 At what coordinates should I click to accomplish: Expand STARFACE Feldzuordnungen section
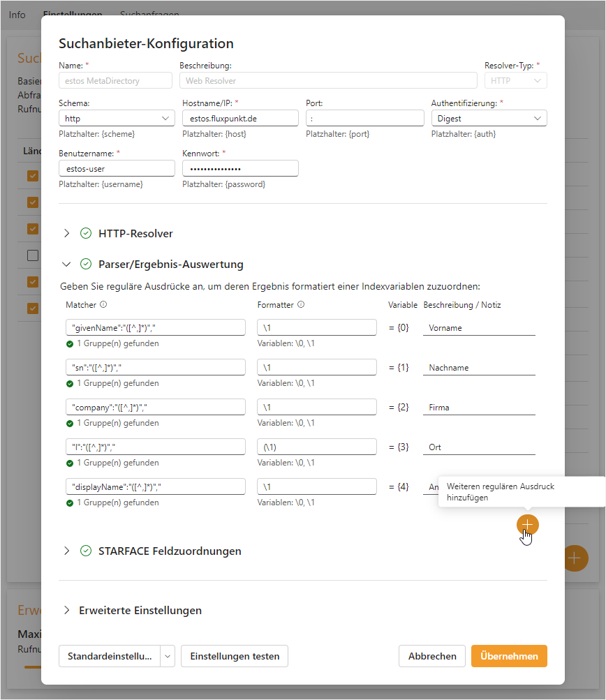[x=66, y=551]
